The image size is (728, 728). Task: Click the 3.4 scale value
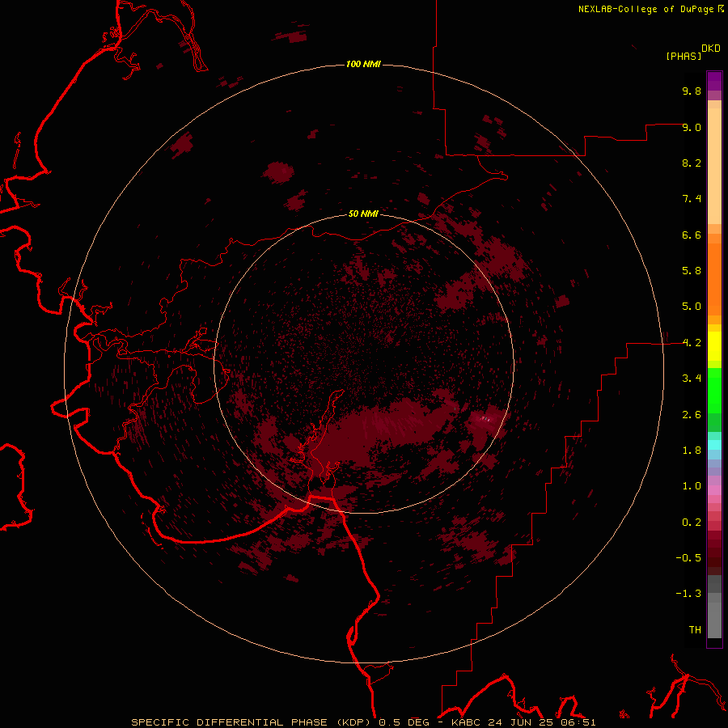[x=692, y=379]
